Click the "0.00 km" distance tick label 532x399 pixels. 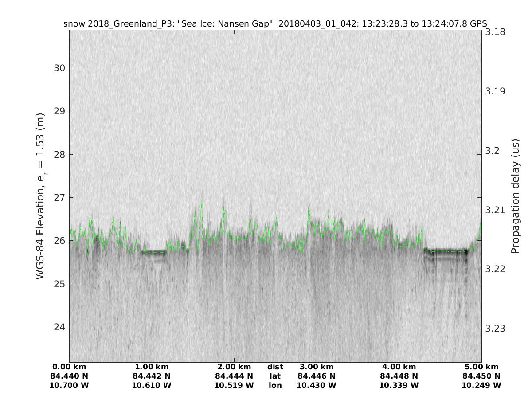tap(69, 367)
